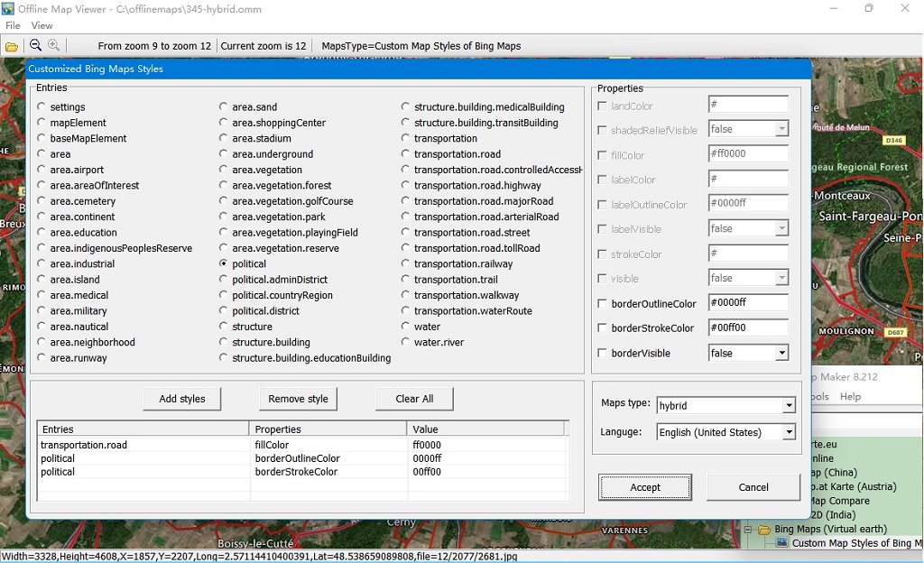This screenshot has width=924, height=563.
Task: Open the labelVisible dropdown
Action: point(782,228)
